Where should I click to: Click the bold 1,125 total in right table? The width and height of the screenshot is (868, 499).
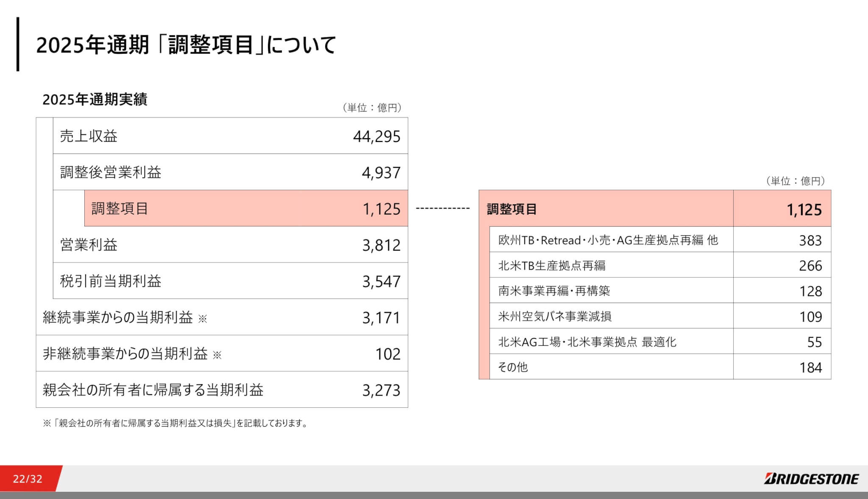(x=804, y=210)
